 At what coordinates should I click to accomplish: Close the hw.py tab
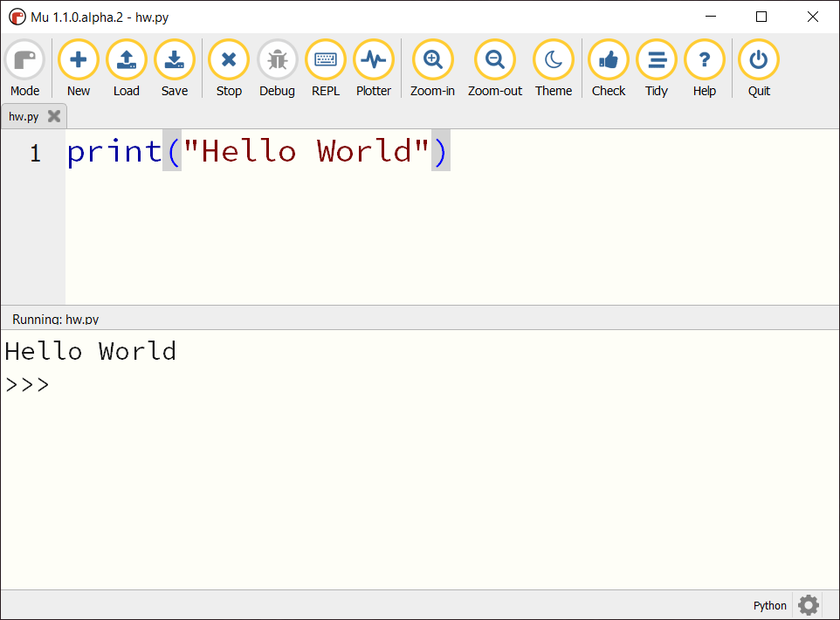[x=54, y=116]
